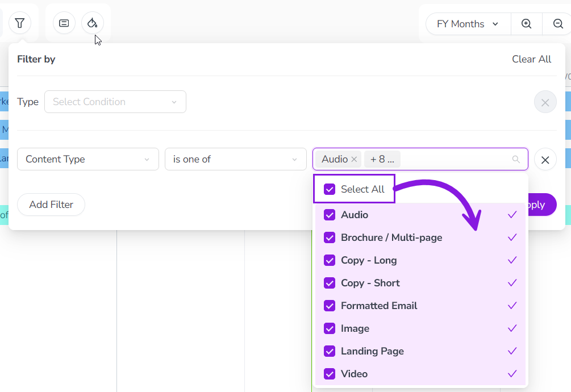Click the 'Copy - Short' option text
The height and width of the screenshot is (392, 571).
[370, 283]
